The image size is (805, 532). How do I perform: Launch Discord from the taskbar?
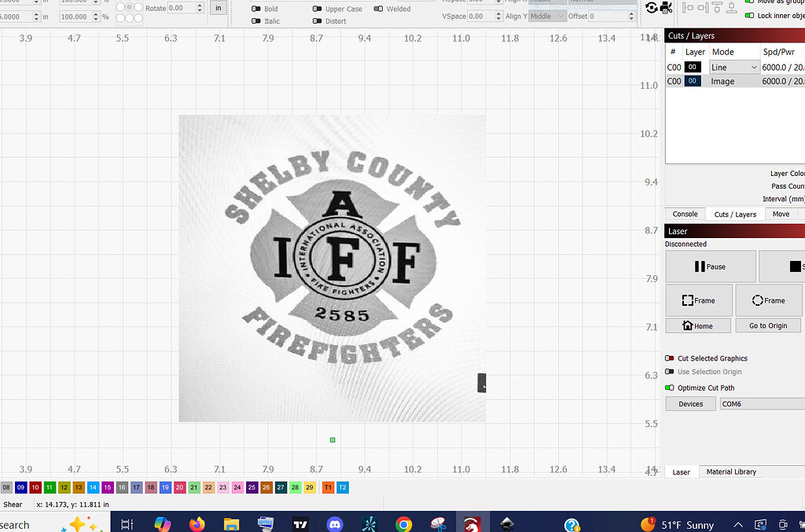(334, 524)
